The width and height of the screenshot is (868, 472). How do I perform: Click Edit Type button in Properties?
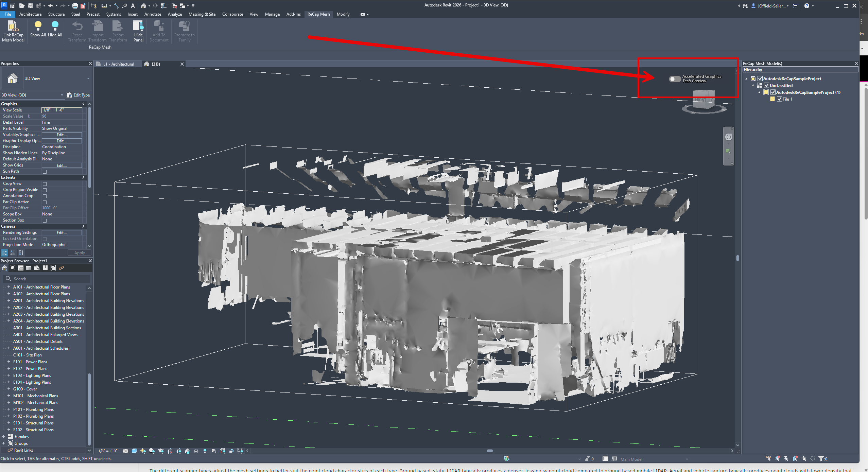(78, 95)
